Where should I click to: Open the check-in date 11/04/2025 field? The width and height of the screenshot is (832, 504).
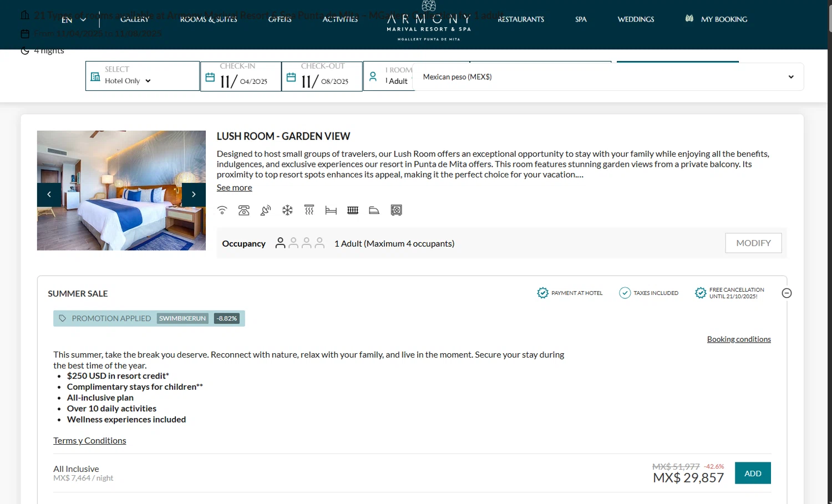(241, 76)
